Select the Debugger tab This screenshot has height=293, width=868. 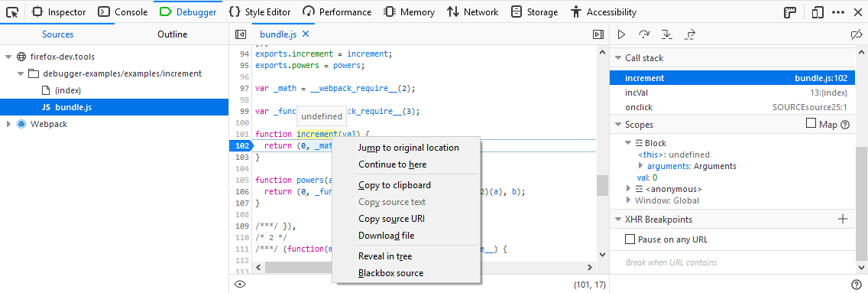point(188,11)
